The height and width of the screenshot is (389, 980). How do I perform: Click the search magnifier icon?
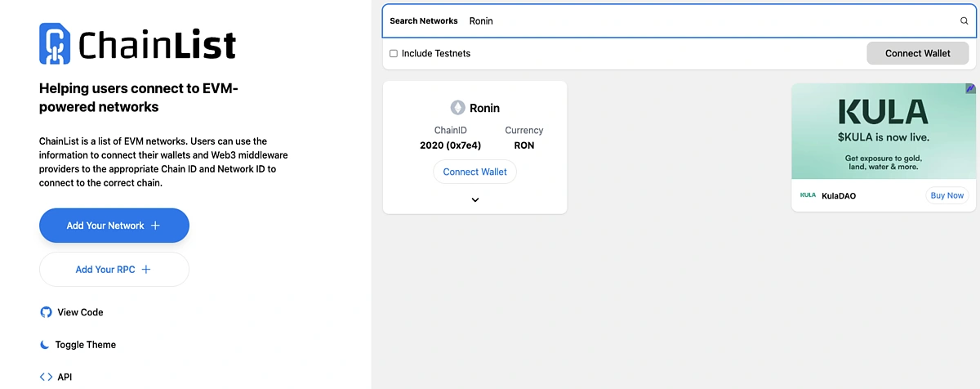click(964, 21)
